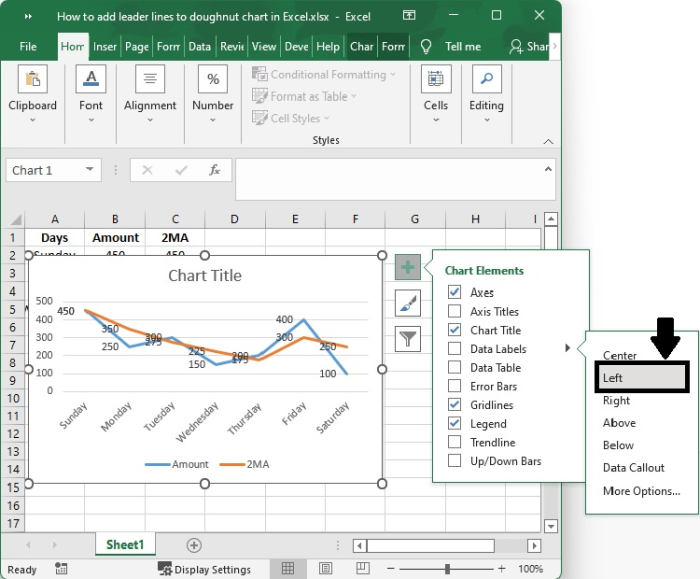Image resolution: width=700 pixels, height=579 pixels.
Task: Switch to Page Layout view icon
Action: 325,568
